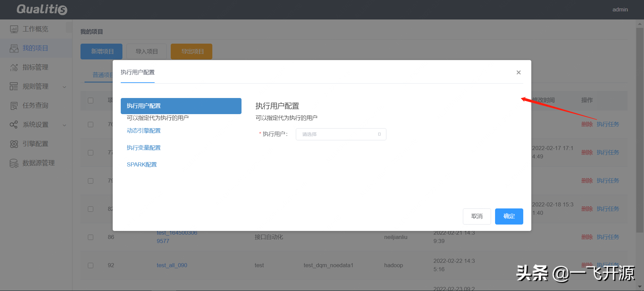This screenshot has height=291, width=644.
Task: Check the checkbox of the third project row
Action: pyautogui.click(x=91, y=181)
